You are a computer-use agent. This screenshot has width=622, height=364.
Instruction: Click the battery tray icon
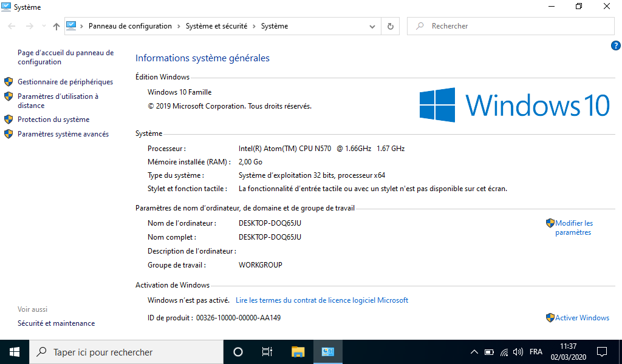pos(489,352)
